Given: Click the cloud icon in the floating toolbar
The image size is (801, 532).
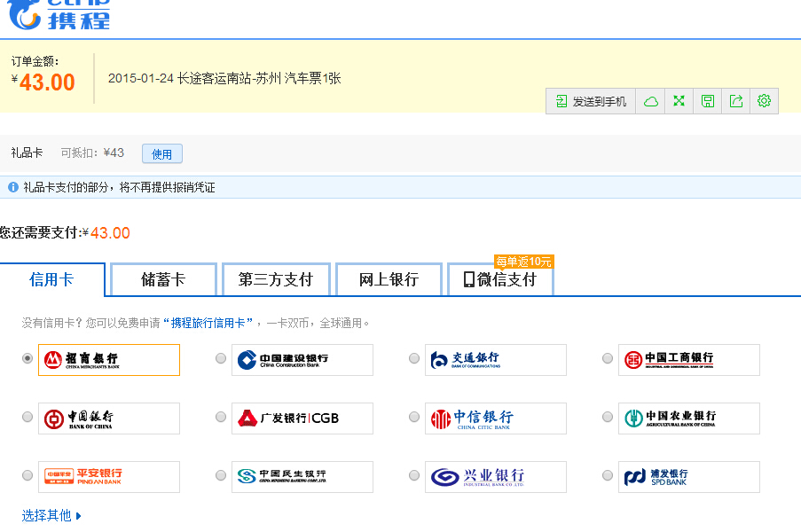Looking at the screenshot, I should [x=650, y=101].
